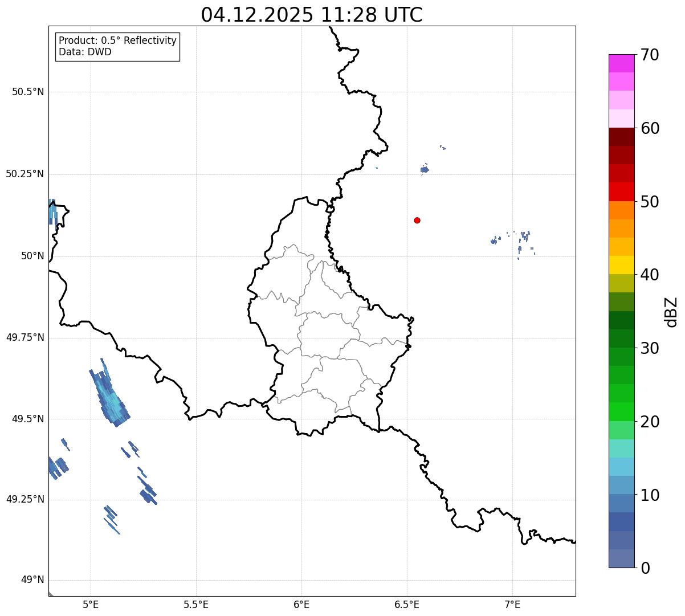
Task: Pick the bright green swatch just above 20
Action: pos(621,412)
